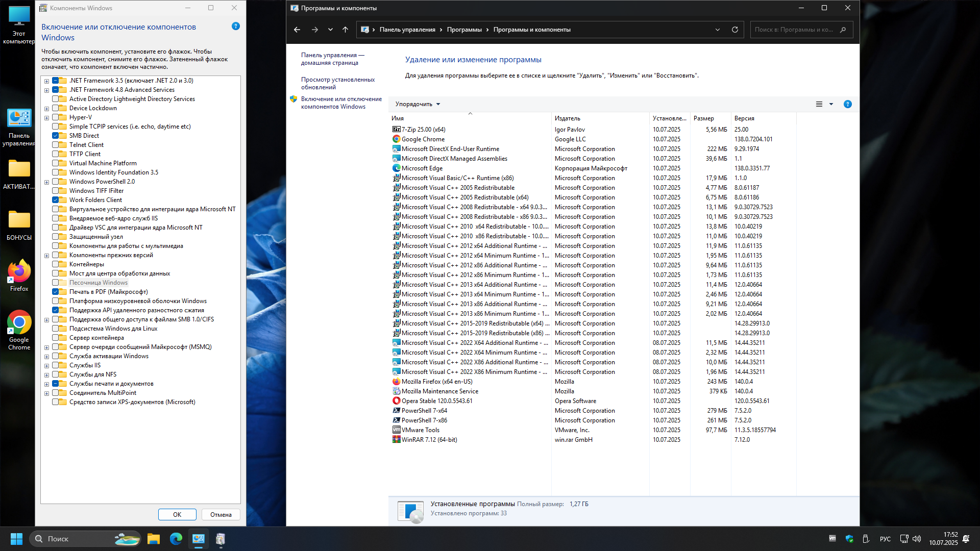
Task: Expand the .NET Framework 3.5 node
Action: [46, 81]
